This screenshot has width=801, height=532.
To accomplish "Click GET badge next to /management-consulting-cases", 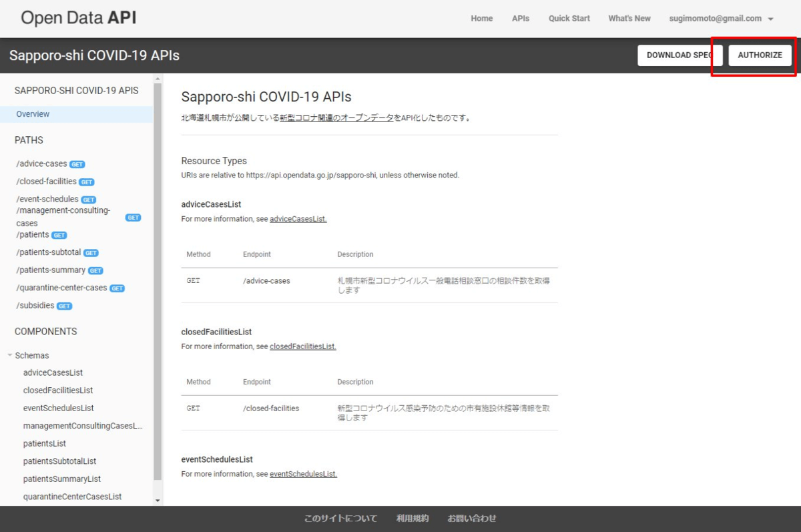I will [x=133, y=218].
